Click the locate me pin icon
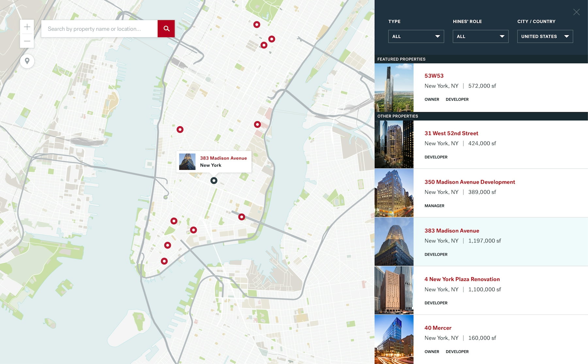Image resolution: width=588 pixels, height=364 pixels. coord(27,61)
